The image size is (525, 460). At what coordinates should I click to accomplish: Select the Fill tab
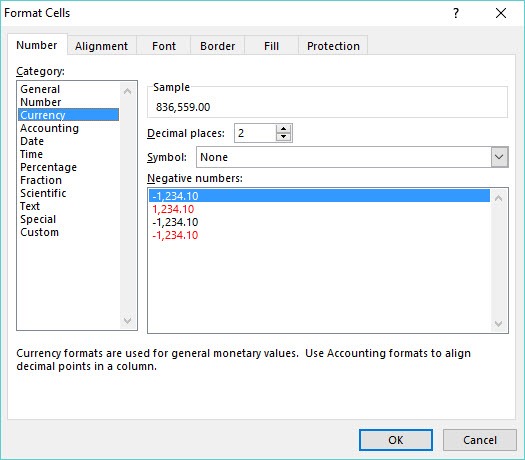(x=271, y=46)
